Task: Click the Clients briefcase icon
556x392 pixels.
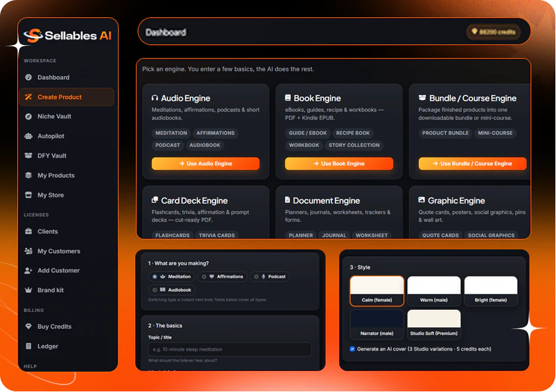Action: coord(28,231)
